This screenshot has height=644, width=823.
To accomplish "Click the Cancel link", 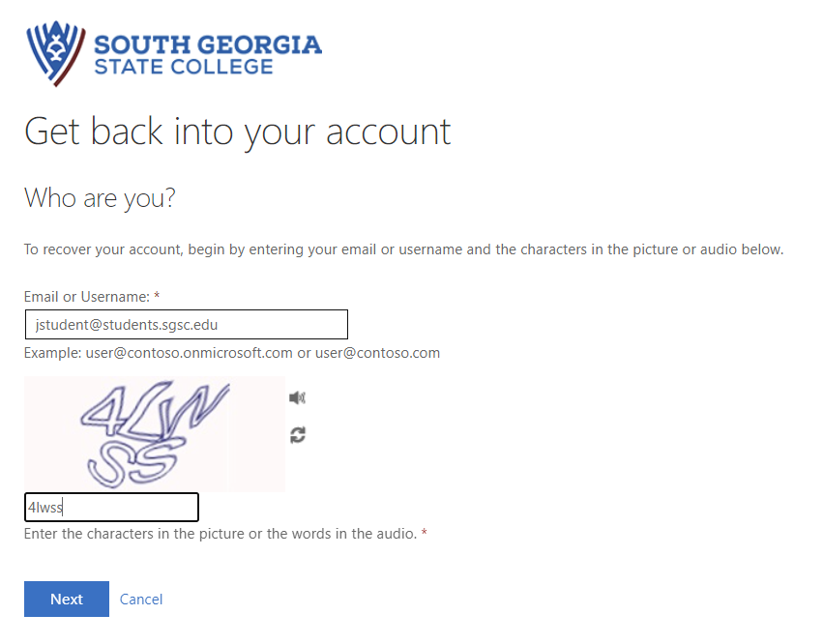I will point(141,600).
